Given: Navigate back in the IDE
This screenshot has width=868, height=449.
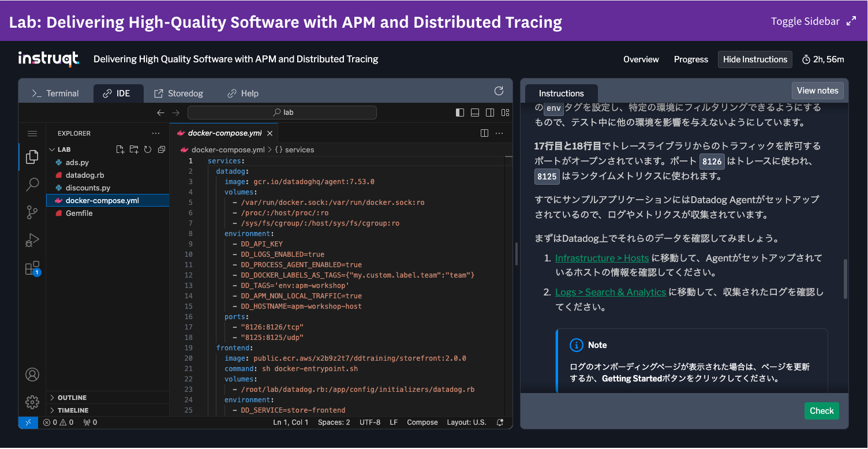Looking at the screenshot, I should 161,113.
